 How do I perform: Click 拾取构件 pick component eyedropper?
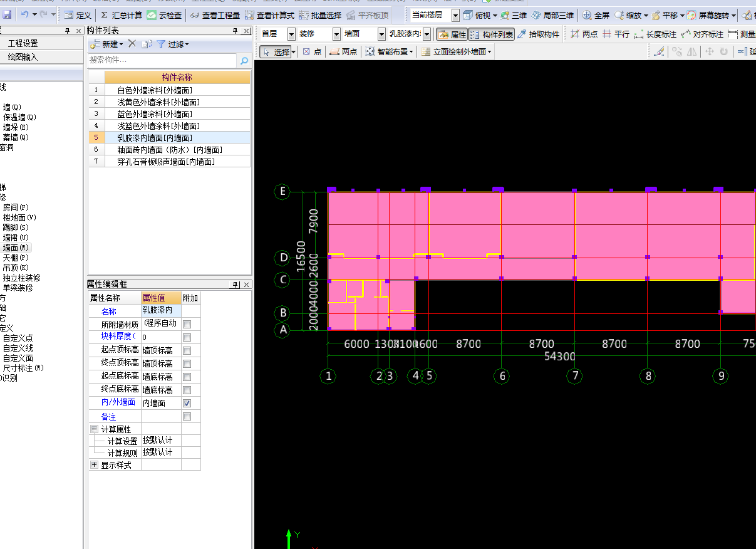[x=539, y=34]
